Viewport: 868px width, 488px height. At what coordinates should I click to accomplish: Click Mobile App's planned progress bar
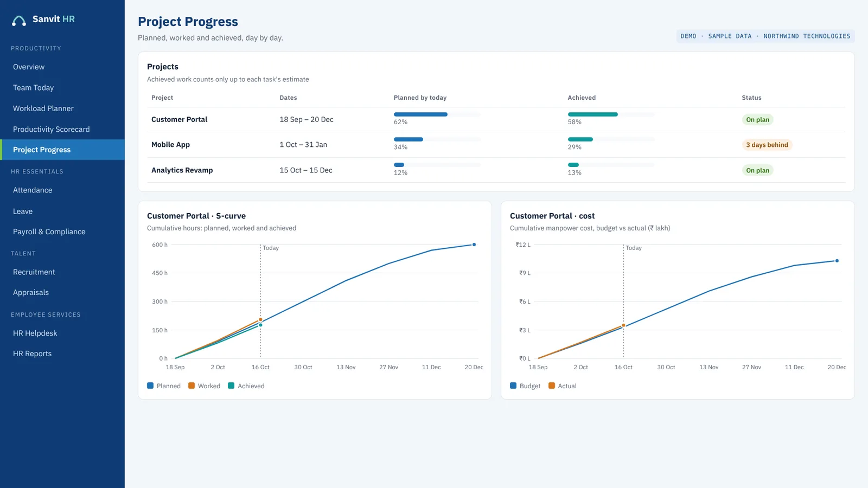point(437,139)
